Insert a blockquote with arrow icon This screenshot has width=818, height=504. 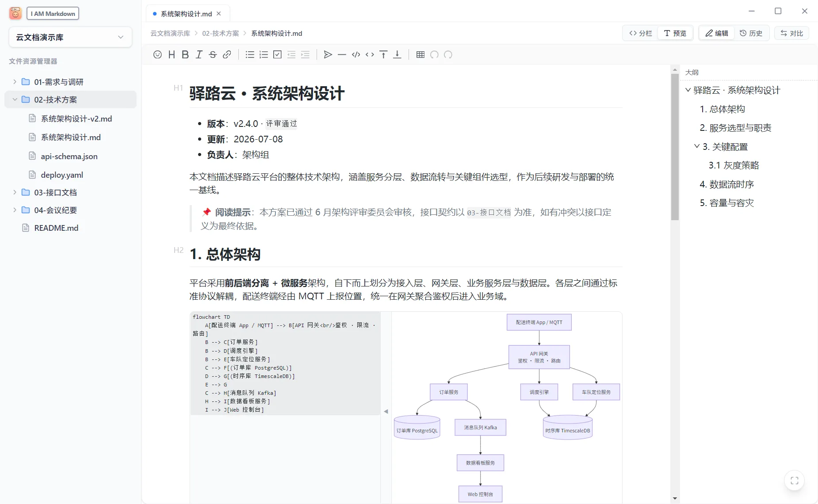click(x=328, y=54)
